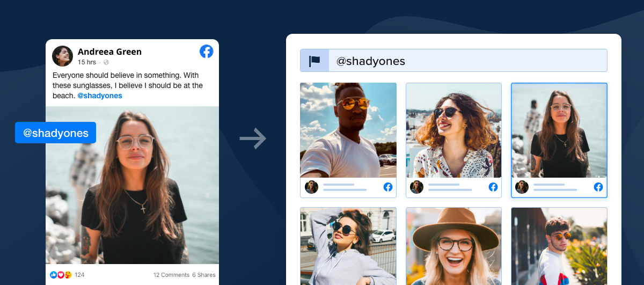Screen dimensions: 644x285
Task: Click the public globe icon next to 15 hrs
Action: pos(106,62)
